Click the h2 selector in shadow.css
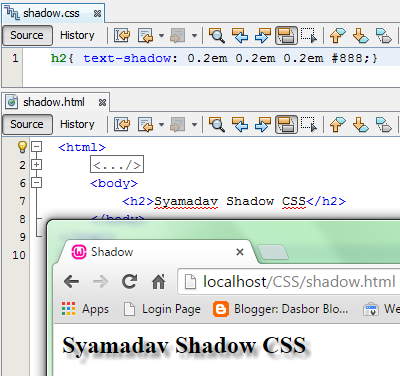The width and height of the screenshot is (400, 376). tap(59, 59)
